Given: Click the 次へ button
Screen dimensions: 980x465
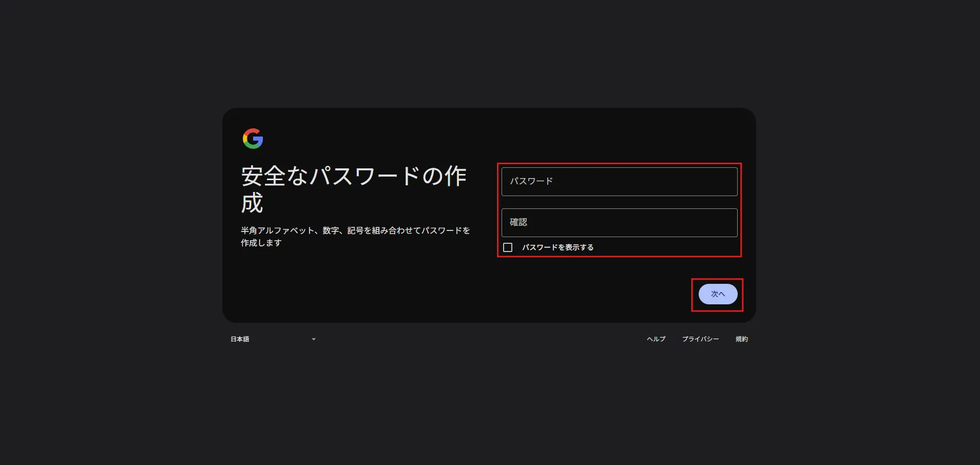Looking at the screenshot, I should pos(718,294).
